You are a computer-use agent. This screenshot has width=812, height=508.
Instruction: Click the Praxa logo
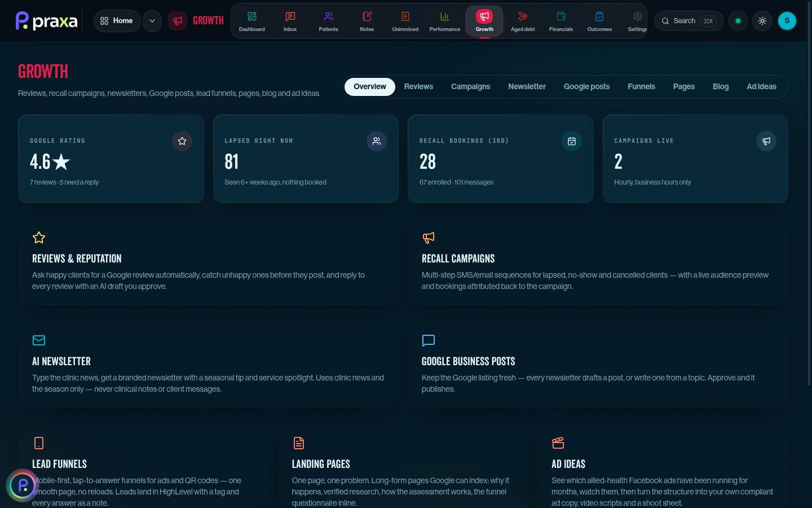[46, 21]
